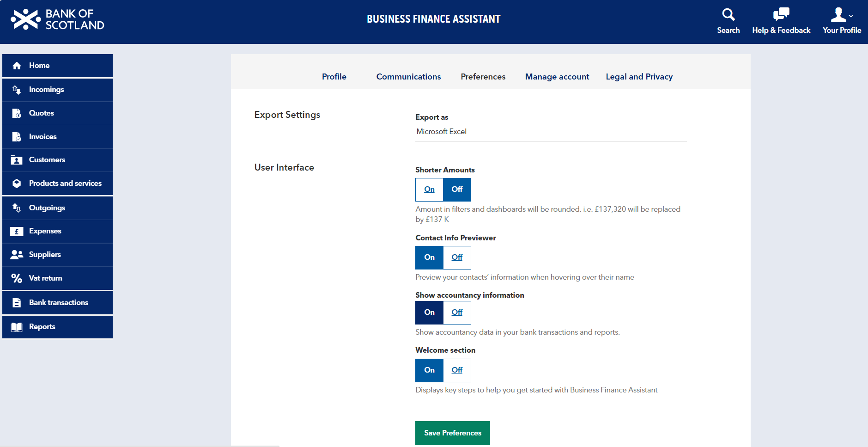Click the Incomings arrow icon
Screen dimensions: 868x447
coord(17,90)
